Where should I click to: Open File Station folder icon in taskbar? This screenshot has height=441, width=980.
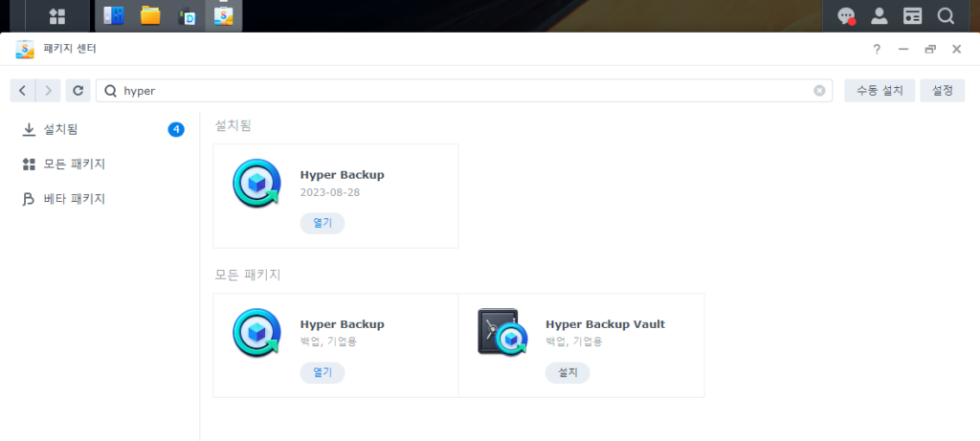(150, 15)
